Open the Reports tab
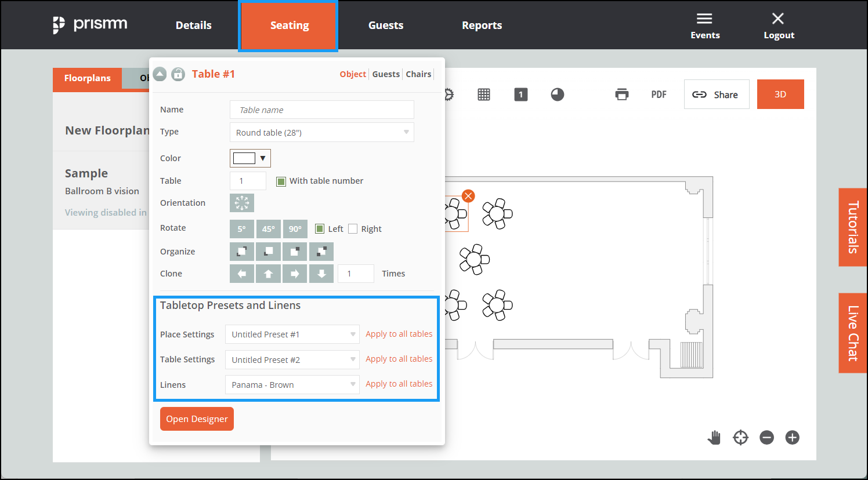Screen dimensions: 868x480 482,26
